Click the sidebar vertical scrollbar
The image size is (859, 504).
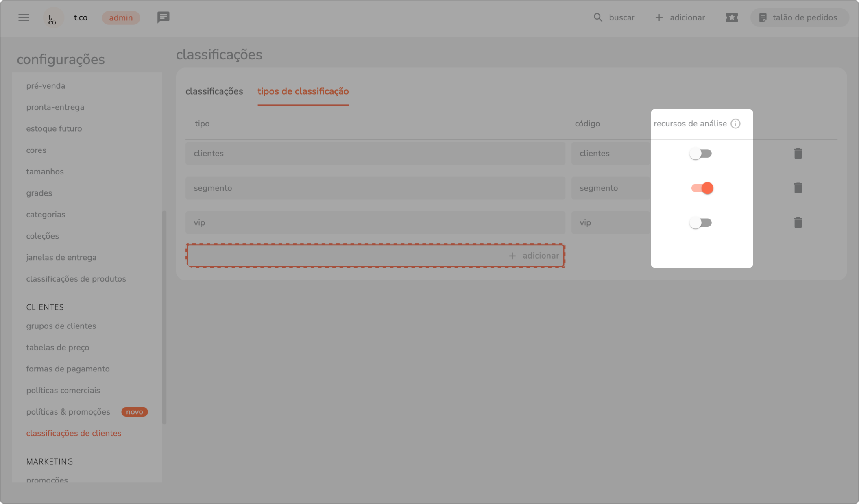(164, 317)
